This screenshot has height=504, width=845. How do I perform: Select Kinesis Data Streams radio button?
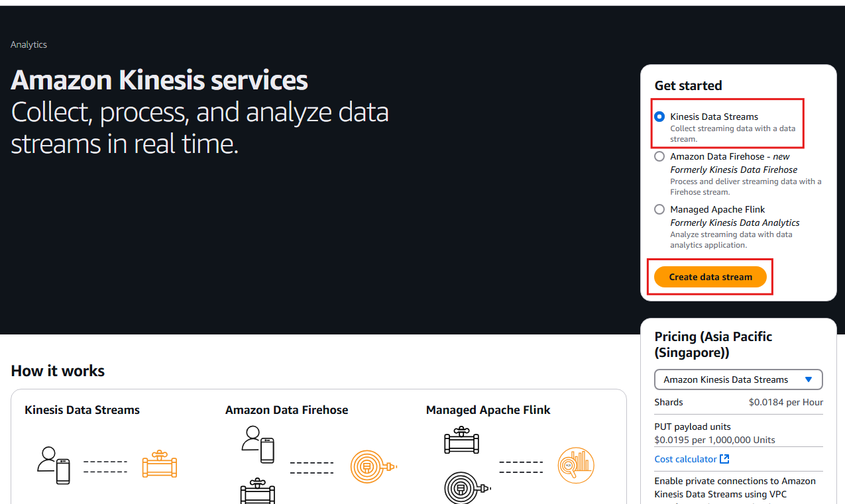point(659,117)
